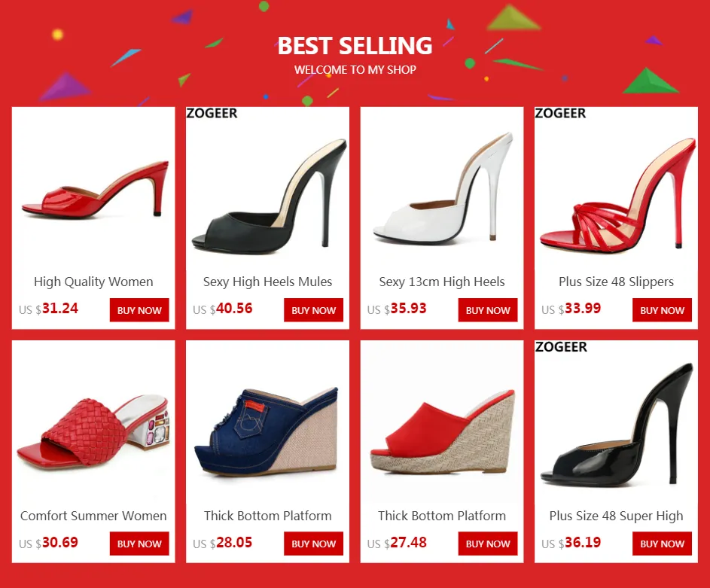This screenshot has width=710, height=588.
Task: Click BUY NOW for the $27.48 red wedge
Action: (488, 544)
